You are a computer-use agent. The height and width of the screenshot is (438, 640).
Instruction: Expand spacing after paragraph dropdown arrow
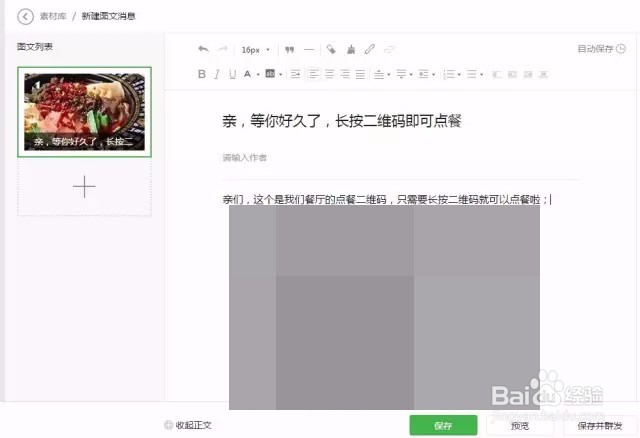click(411, 74)
